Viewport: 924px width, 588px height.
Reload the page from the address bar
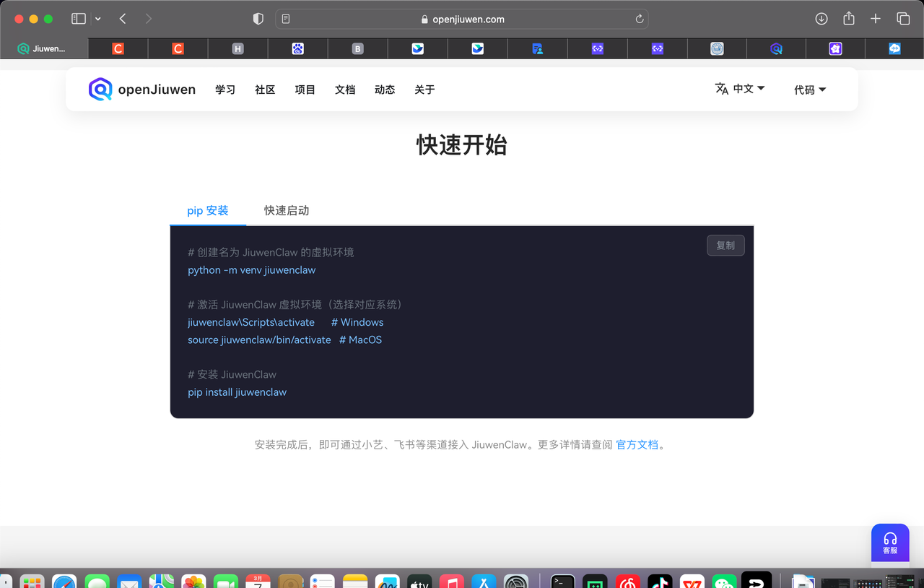tap(639, 19)
